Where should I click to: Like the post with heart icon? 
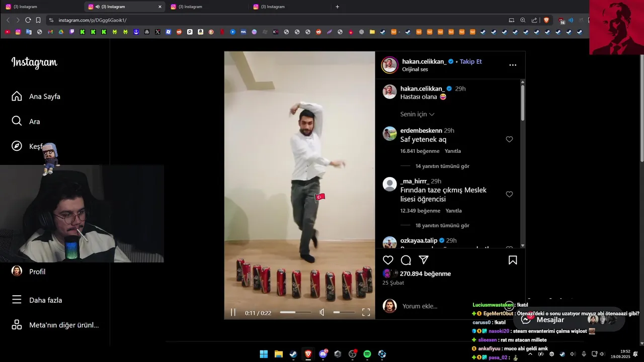tap(388, 260)
